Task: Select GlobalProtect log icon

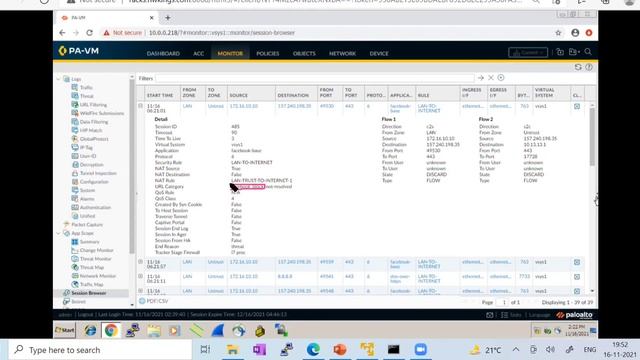Action: pyautogui.click(x=75, y=139)
